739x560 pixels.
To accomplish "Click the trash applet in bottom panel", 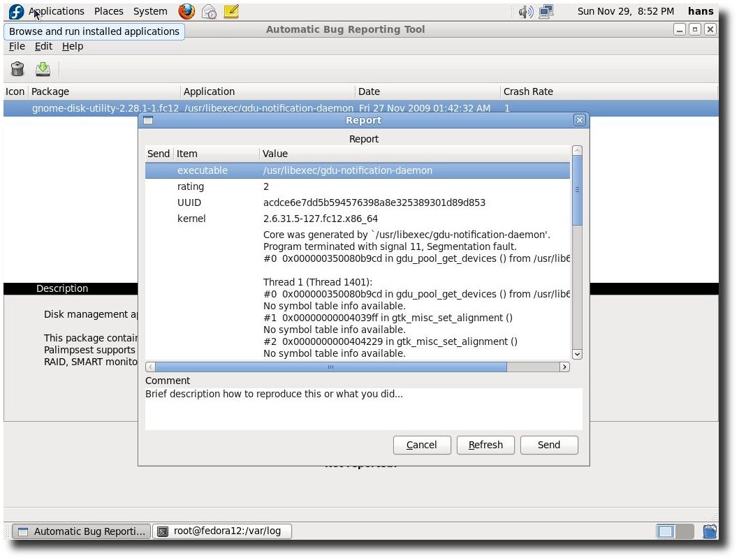I will 710,531.
